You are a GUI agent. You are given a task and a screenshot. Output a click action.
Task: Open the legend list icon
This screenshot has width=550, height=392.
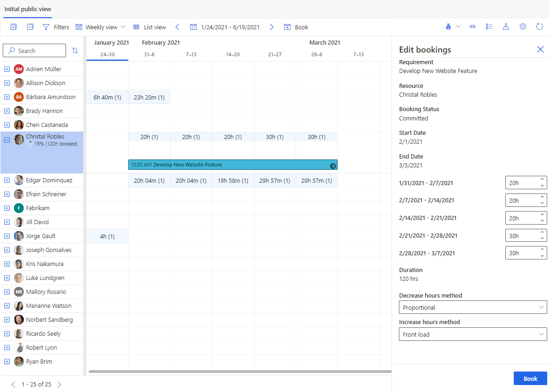[489, 27]
